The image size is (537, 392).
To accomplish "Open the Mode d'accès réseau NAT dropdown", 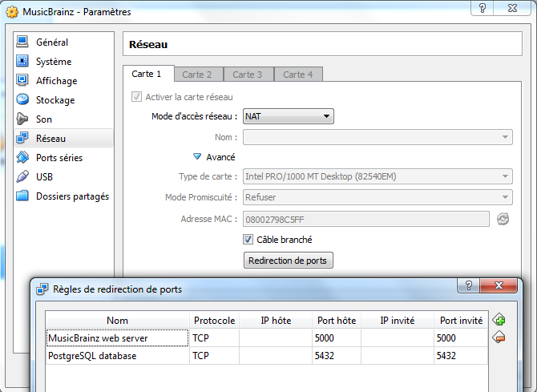I will pos(289,117).
